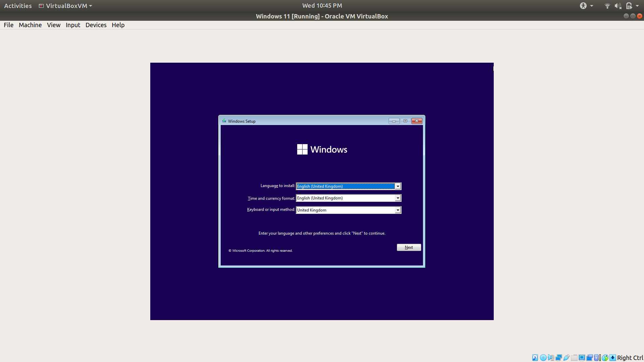Open the Help menu
The image size is (644, 362).
(x=118, y=25)
